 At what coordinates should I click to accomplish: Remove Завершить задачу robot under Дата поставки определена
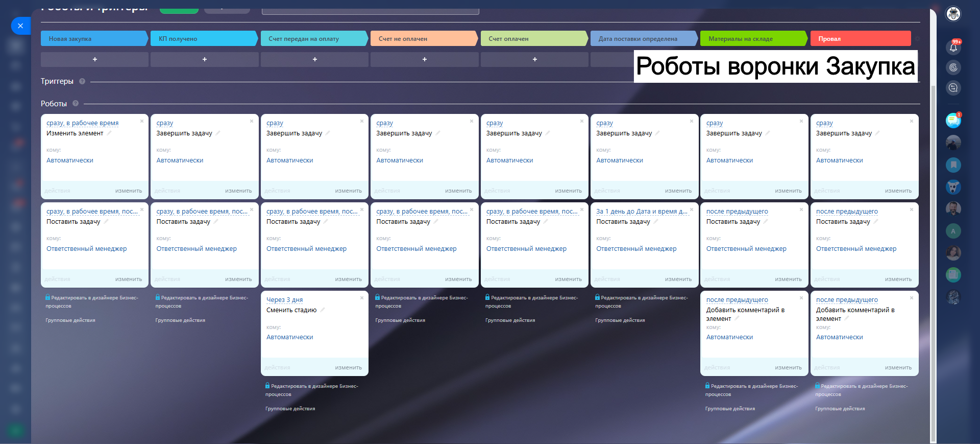[x=692, y=121]
